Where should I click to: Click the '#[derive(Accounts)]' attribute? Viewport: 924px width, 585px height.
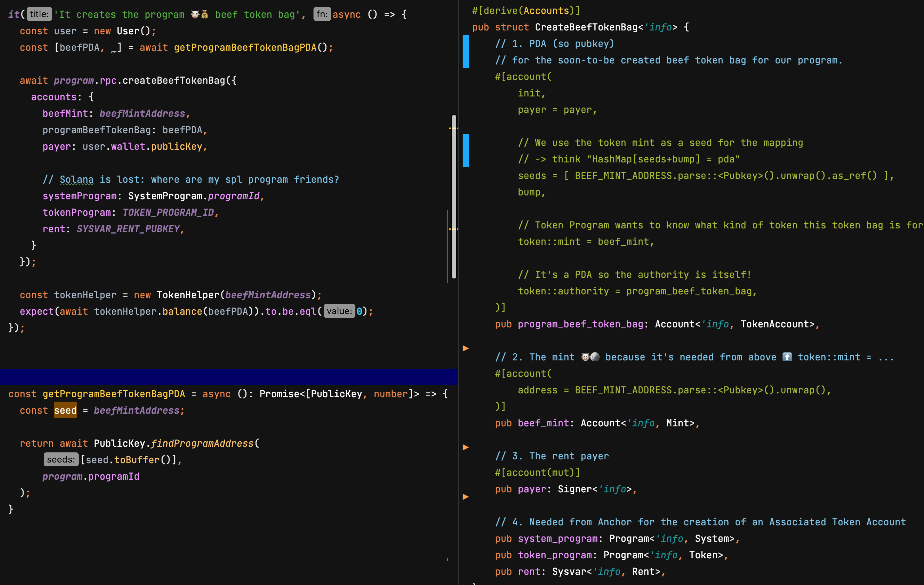[x=526, y=11]
